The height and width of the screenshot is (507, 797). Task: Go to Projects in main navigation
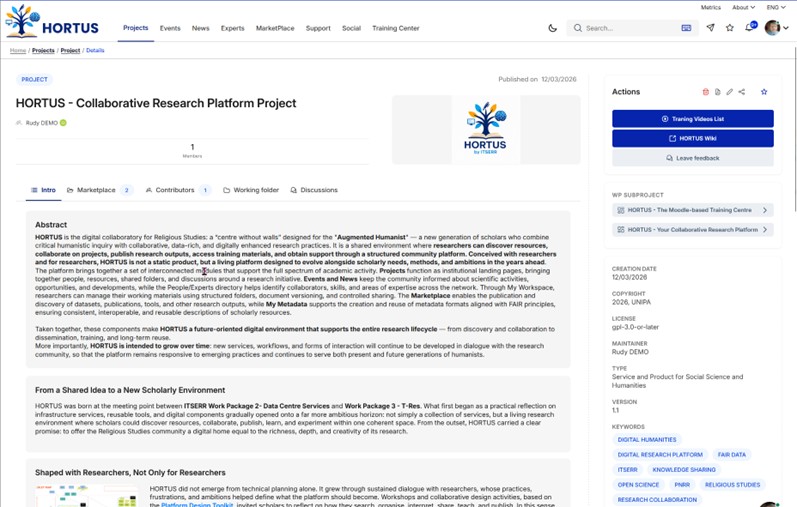coord(136,28)
